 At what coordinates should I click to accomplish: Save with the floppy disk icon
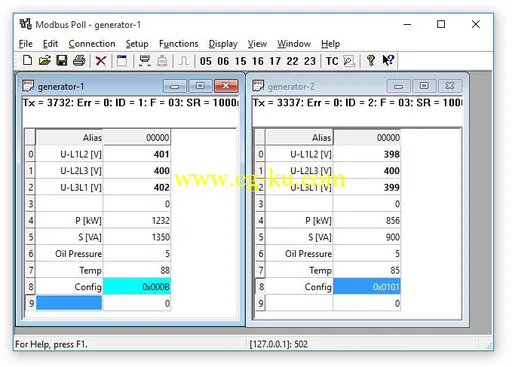62,61
